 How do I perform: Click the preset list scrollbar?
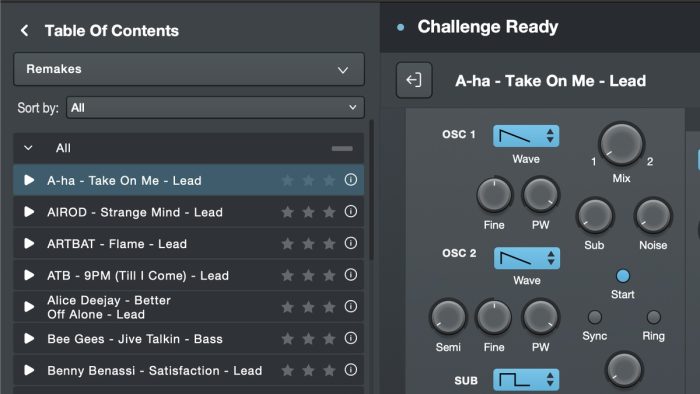pyautogui.click(x=371, y=190)
